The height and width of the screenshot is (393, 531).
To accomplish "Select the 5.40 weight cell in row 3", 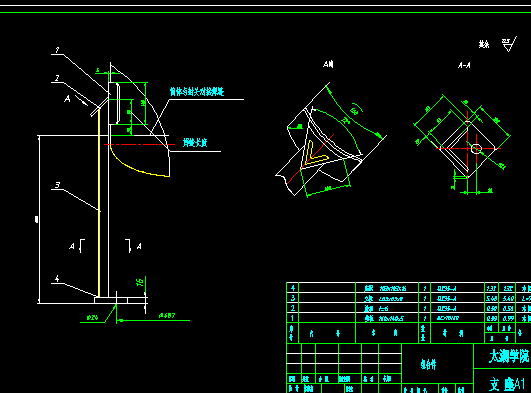I will pos(508,298).
